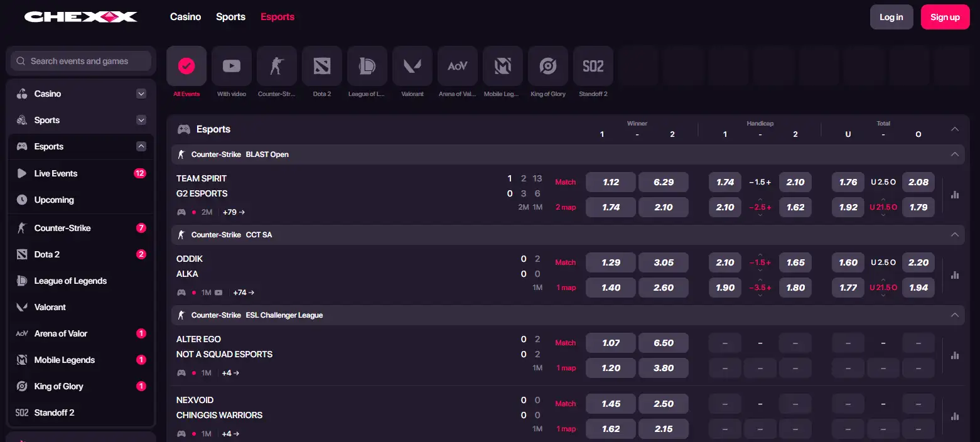Pick over 2.5 total odds 2.08
The height and width of the screenshot is (442, 980).
(918, 182)
